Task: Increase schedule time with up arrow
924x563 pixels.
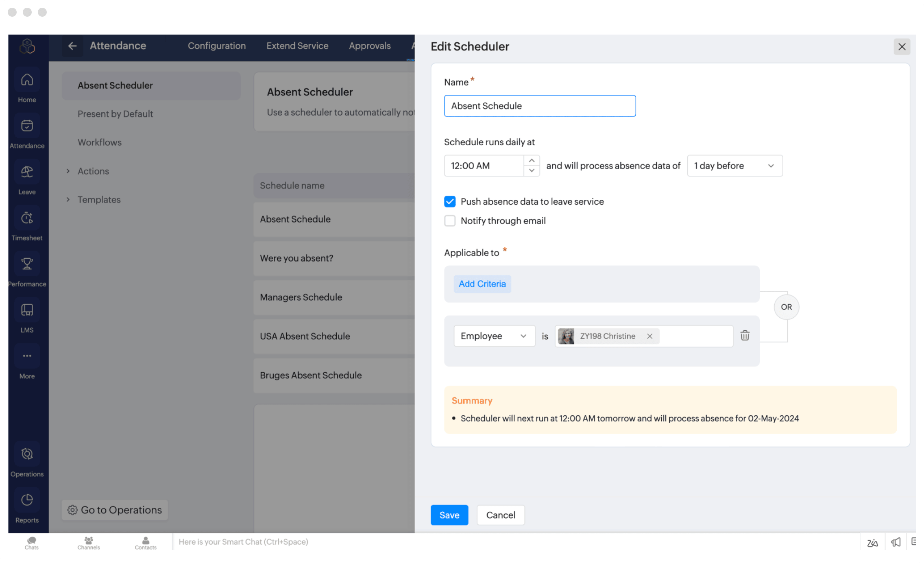Action: 532,160
